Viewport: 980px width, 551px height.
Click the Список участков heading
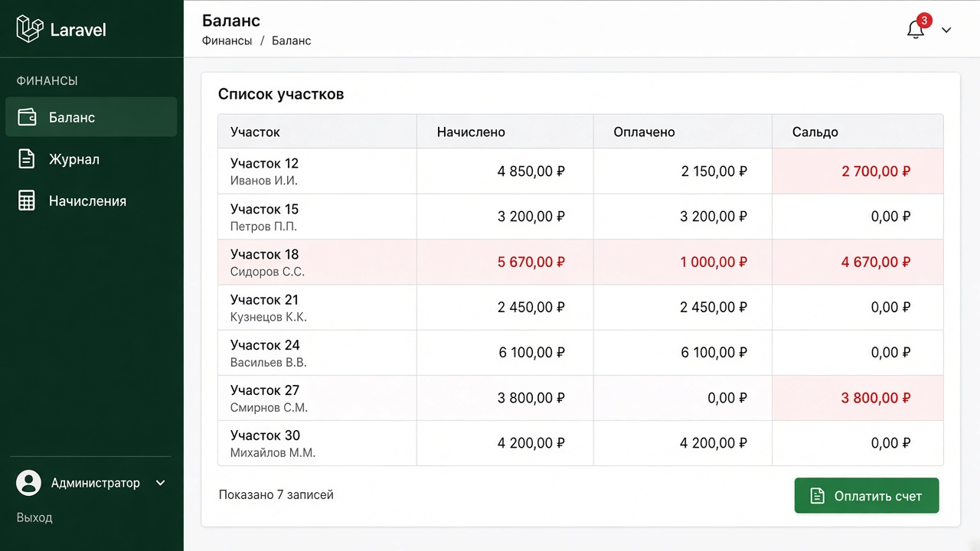281,94
